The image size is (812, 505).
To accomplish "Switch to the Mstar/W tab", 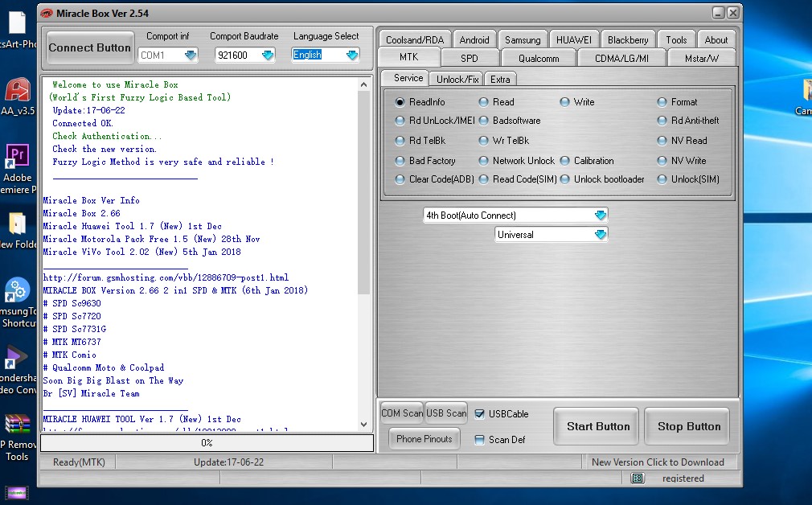I will tap(702, 59).
